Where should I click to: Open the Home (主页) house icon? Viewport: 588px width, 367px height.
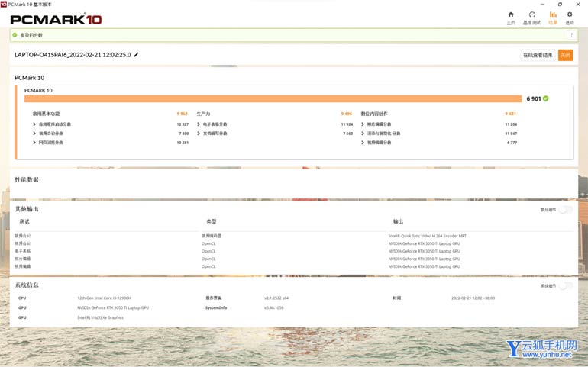(x=511, y=14)
